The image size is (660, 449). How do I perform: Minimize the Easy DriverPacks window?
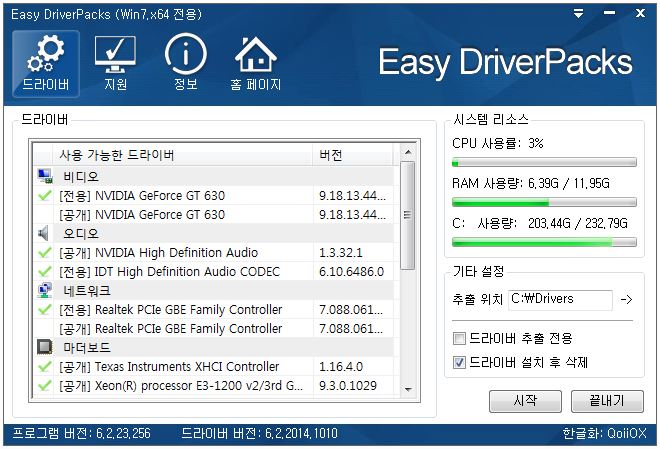(609, 14)
